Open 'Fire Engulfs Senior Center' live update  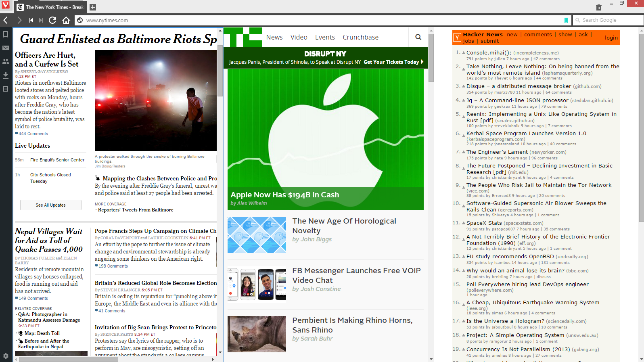[x=57, y=160]
